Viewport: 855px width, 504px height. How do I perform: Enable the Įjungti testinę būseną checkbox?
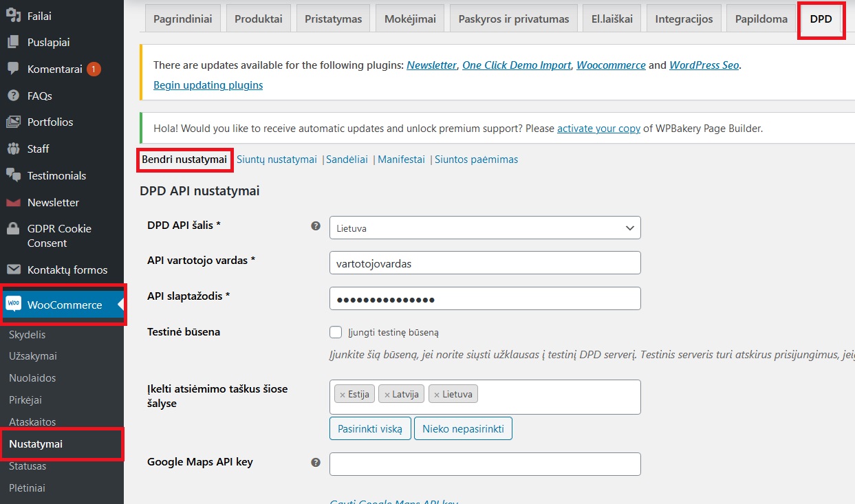336,332
